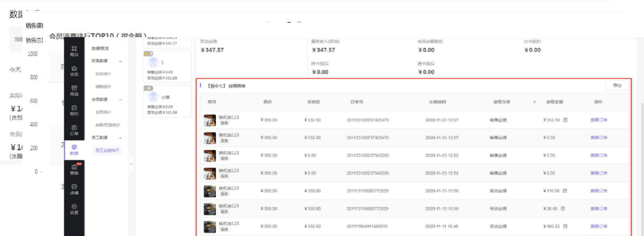This screenshot has height=236, width=644.
Task: Click transaction time 2020-11-11 16:49
Action: pos(442,226)
